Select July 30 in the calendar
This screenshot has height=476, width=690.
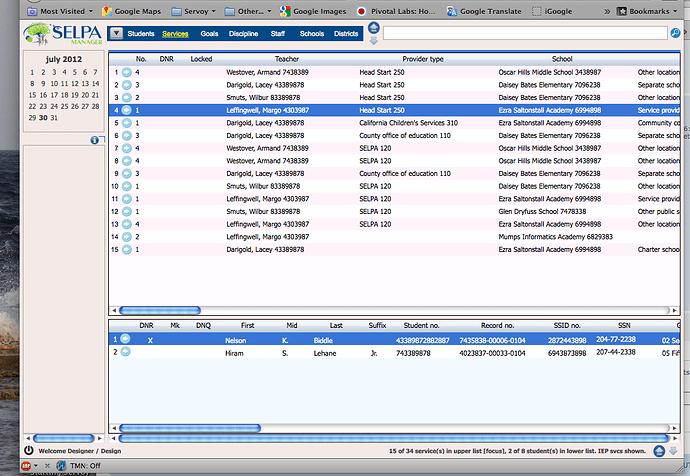[43, 117]
